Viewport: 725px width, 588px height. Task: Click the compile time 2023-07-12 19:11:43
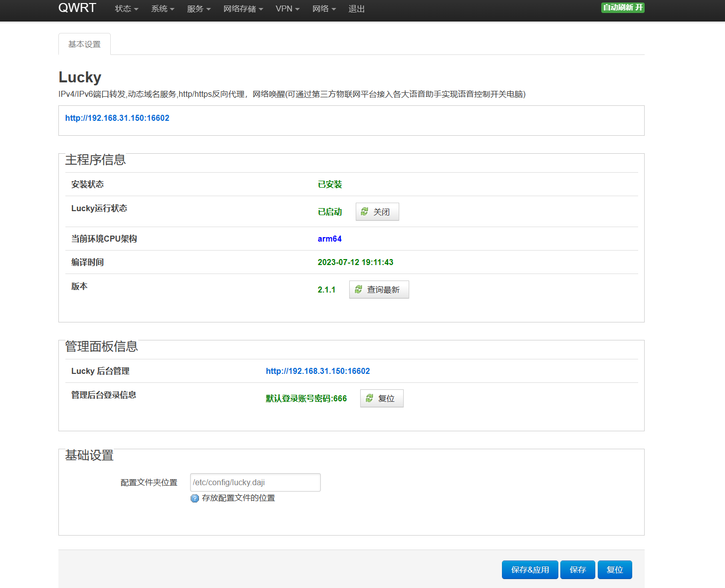355,262
